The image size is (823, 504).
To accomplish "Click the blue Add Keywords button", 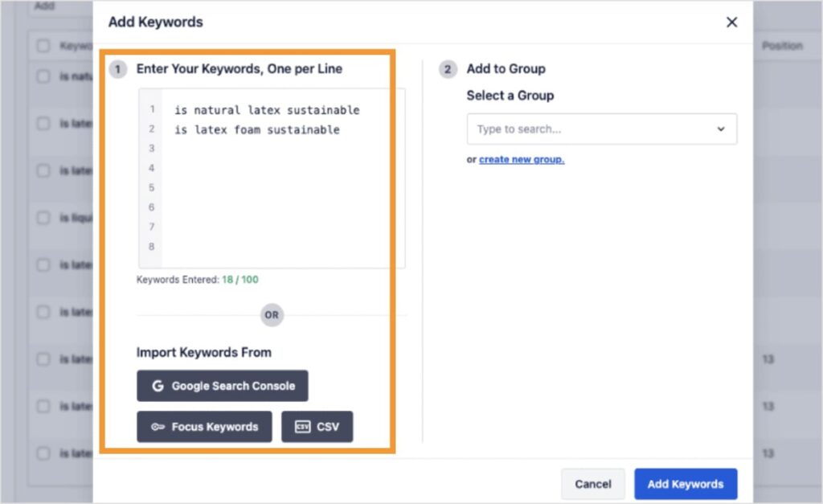I will tap(685, 484).
